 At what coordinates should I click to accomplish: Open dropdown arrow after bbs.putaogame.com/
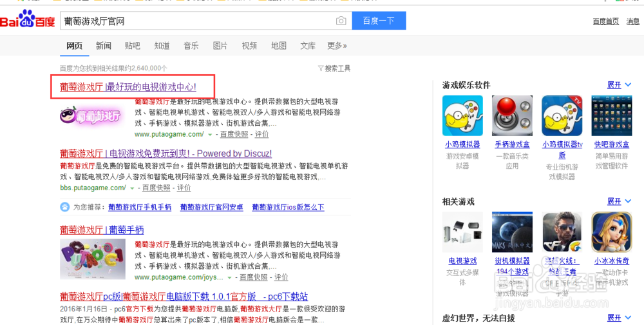point(132,188)
